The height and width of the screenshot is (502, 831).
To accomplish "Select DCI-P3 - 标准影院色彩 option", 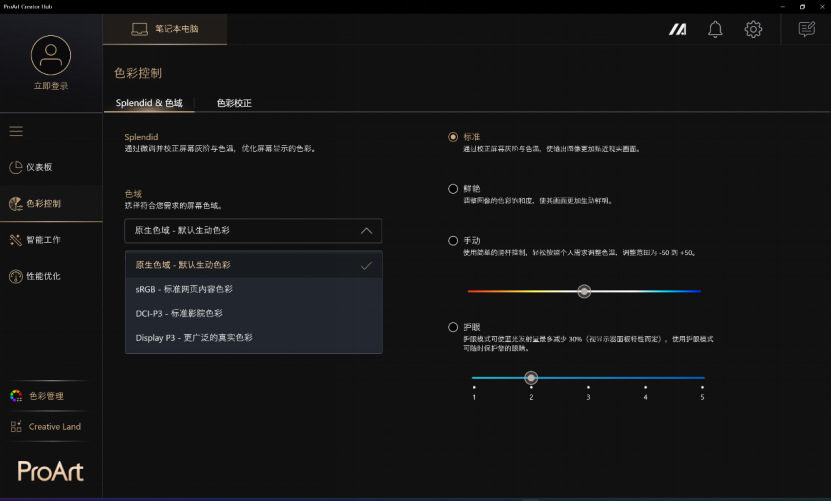I will (x=253, y=314).
